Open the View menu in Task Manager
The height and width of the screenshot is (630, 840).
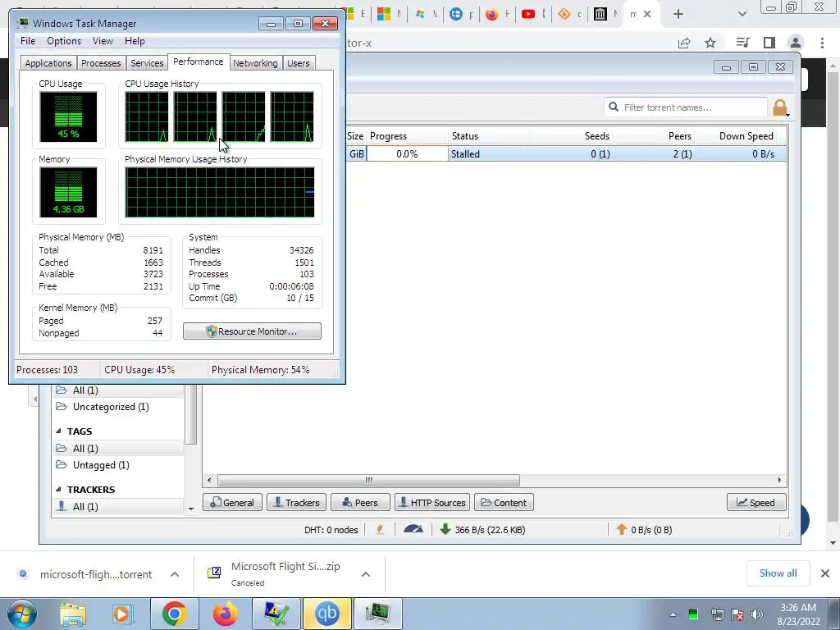103,41
